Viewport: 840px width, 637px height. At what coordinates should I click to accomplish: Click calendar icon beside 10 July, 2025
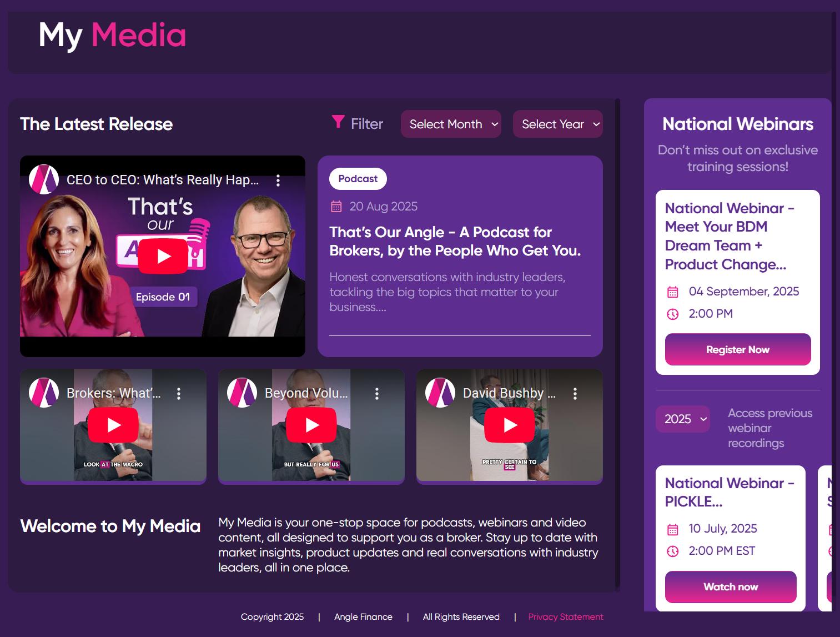(673, 529)
